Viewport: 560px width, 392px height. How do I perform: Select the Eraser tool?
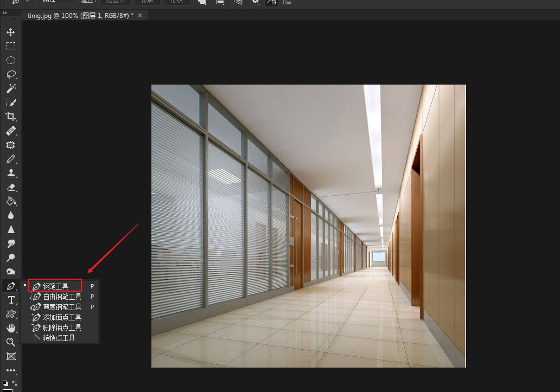click(11, 187)
